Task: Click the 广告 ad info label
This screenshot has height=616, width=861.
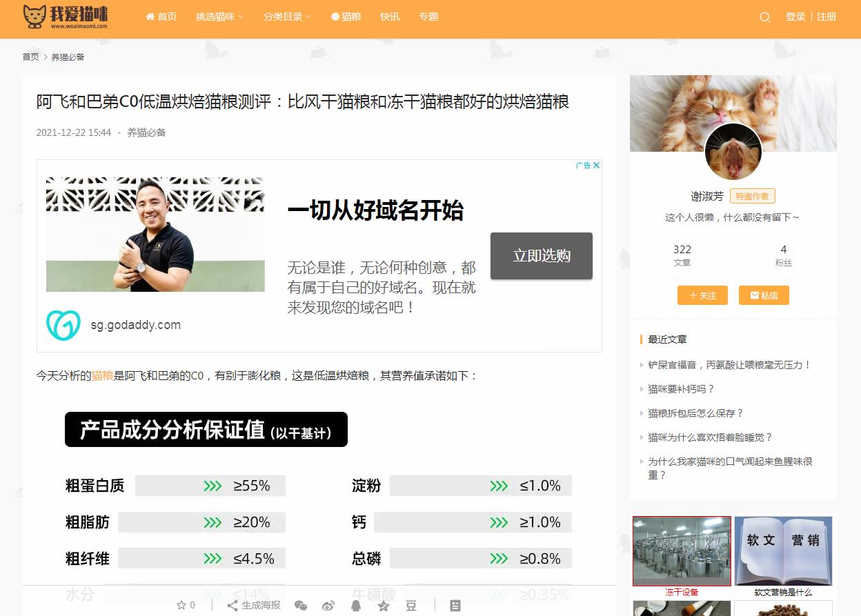Action: (584, 165)
